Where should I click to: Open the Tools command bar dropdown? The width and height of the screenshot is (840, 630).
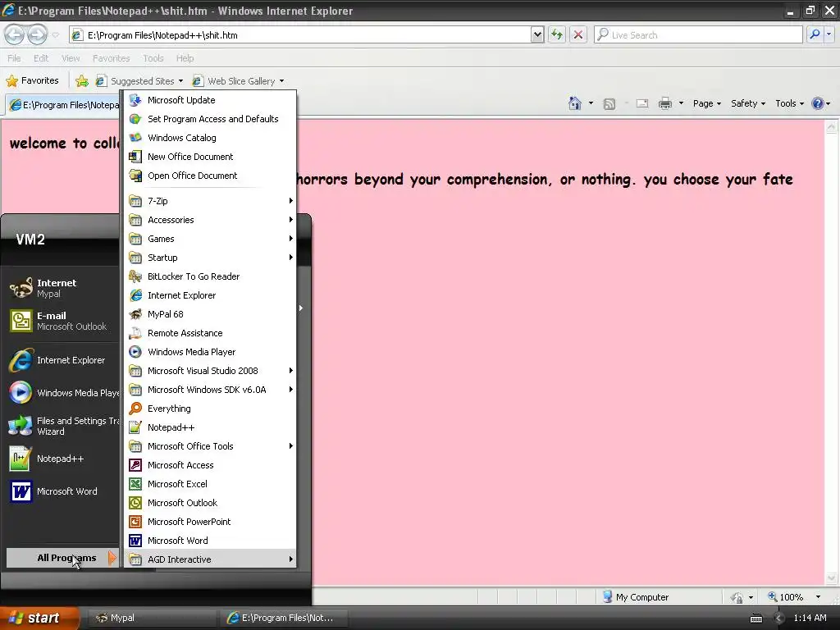[790, 103]
